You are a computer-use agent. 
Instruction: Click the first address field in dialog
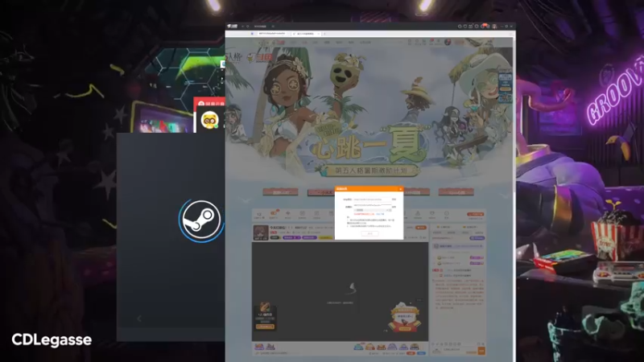[x=373, y=200]
